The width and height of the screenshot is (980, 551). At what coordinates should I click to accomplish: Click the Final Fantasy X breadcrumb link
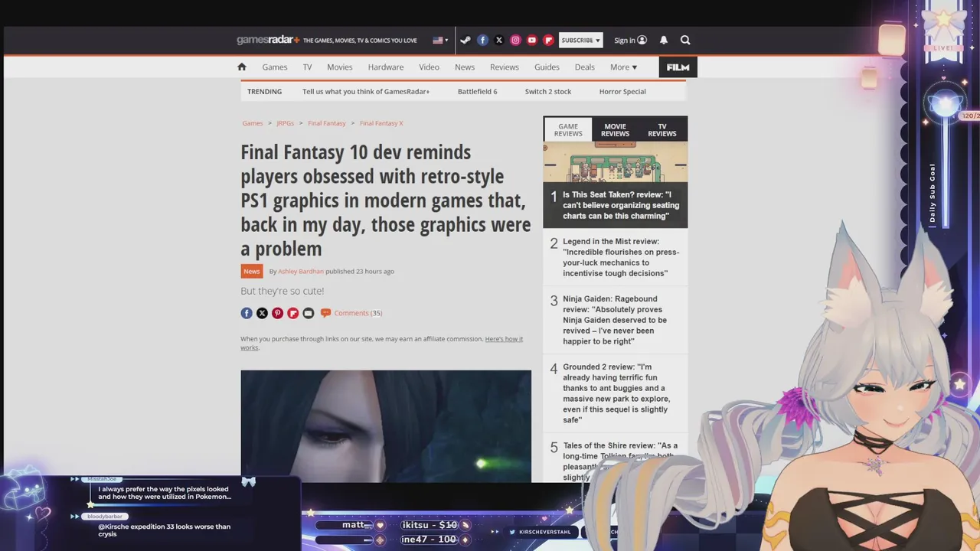(x=381, y=123)
